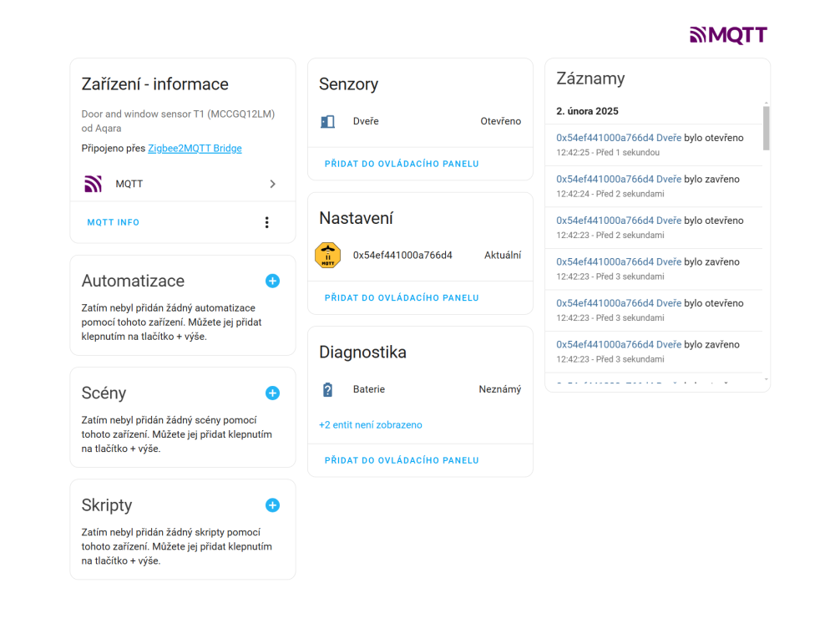Viewport: 835px width, 644px height.
Task: Expand the MQTT integration row chevron
Action: [x=272, y=184]
